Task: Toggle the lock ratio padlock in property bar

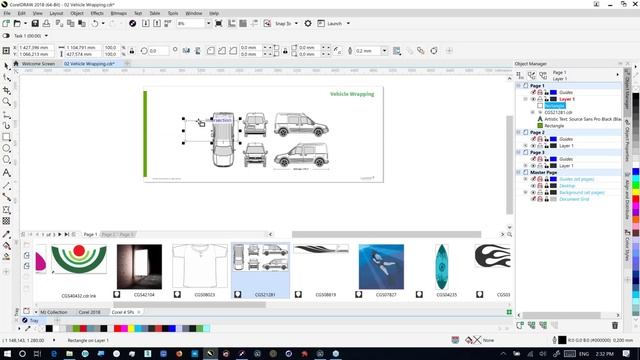Action: 132,51
